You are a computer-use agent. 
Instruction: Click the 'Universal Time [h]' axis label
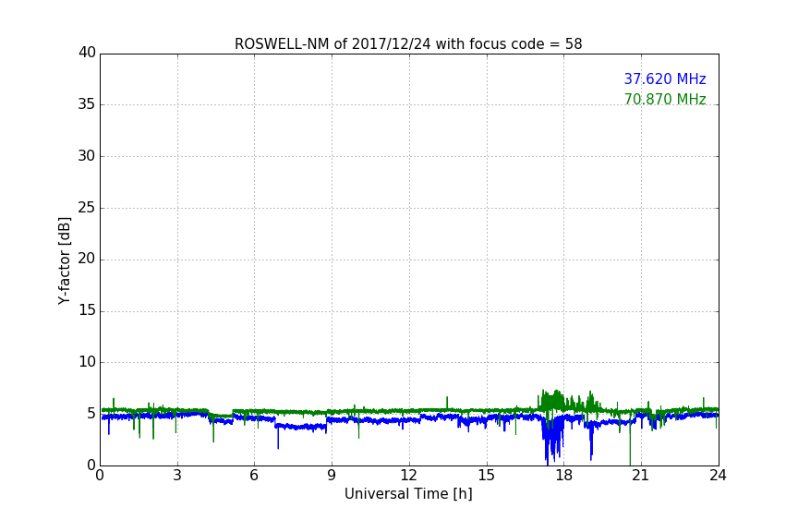click(408, 494)
